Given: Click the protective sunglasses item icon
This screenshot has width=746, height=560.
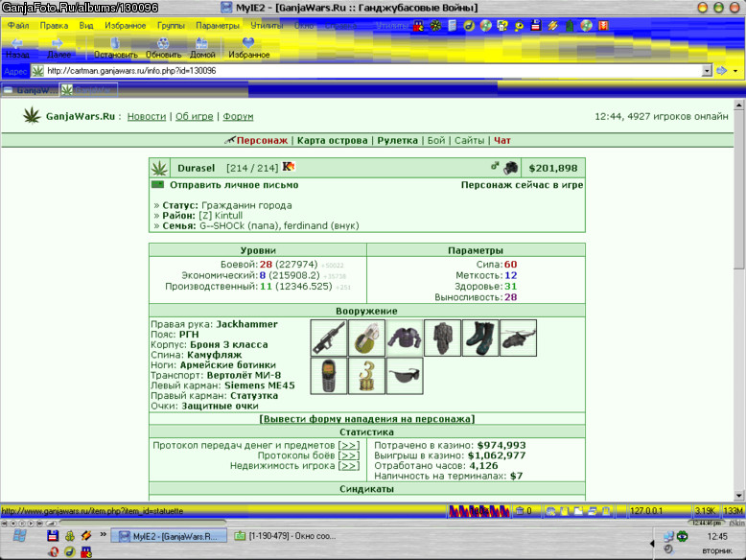Looking at the screenshot, I should pos(405,376).
